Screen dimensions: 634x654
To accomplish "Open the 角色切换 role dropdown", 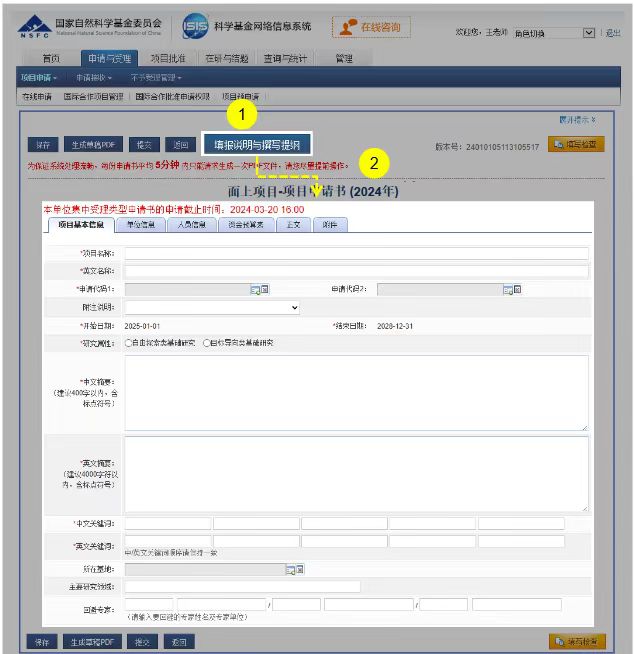I will (x=553, y=33).
